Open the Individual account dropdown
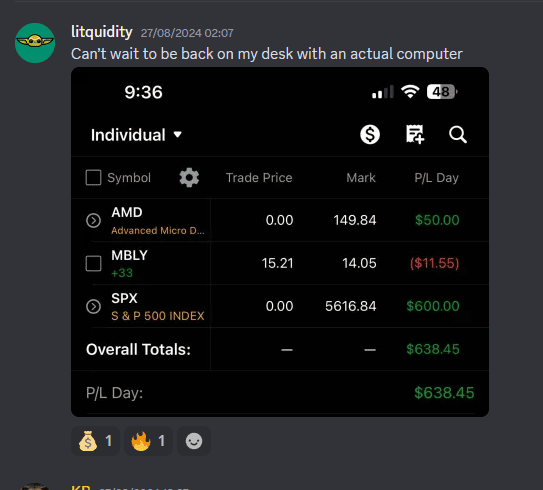Screen dimensions: 543x490 tap(136, 135)
